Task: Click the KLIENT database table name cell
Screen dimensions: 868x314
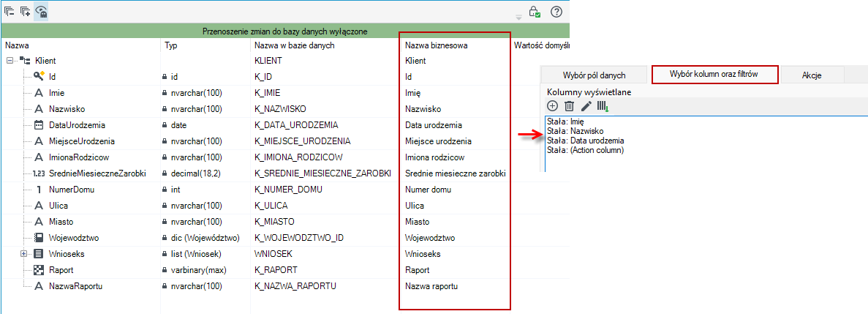Action: pyautogui.click(x=268, y=61)
